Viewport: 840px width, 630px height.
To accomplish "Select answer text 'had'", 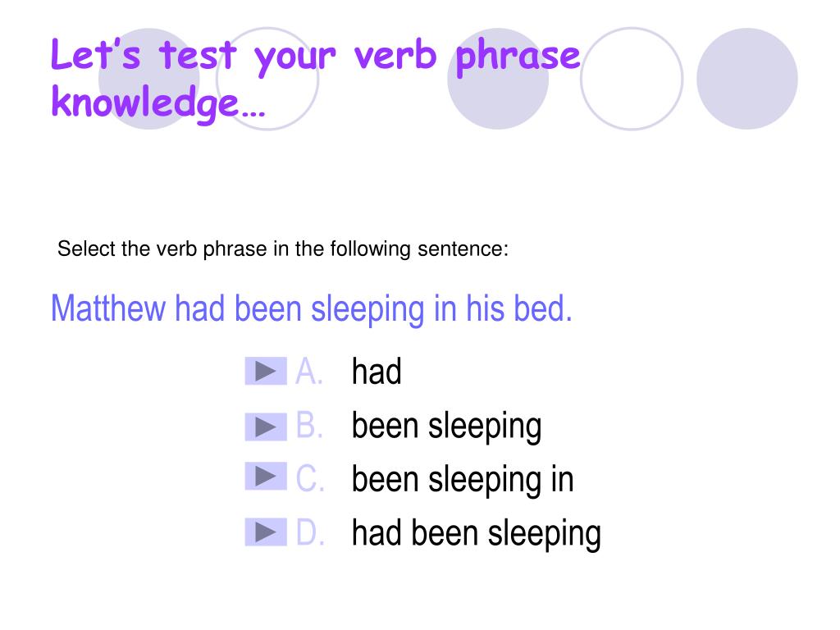I will point(377,372).
